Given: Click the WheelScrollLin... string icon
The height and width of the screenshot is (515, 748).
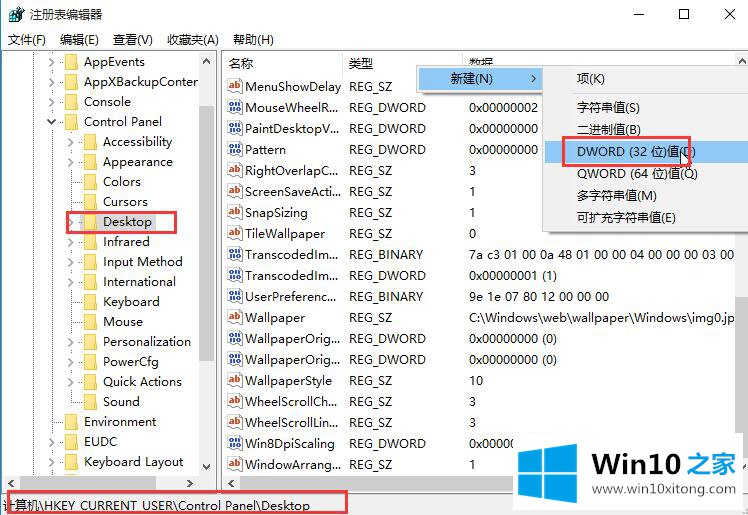Looking at the screenshot, I should click(234, 422).
